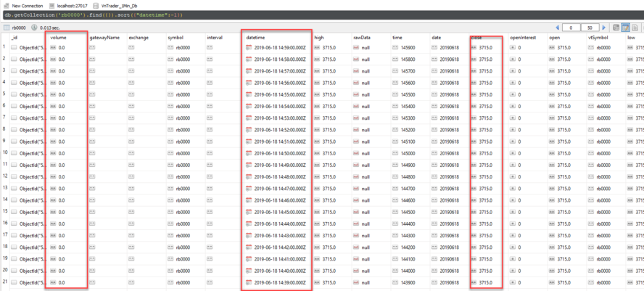Viewport: 644px width, 291px height.
Task: Click time cell with value 144900
Action: point(402,165)
